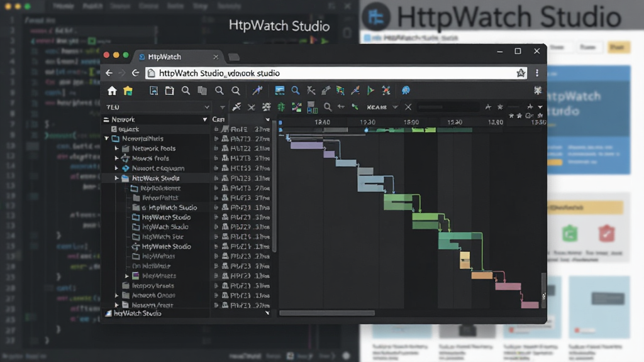Open the copy pages icon in the toolbar

click(202, 90)
